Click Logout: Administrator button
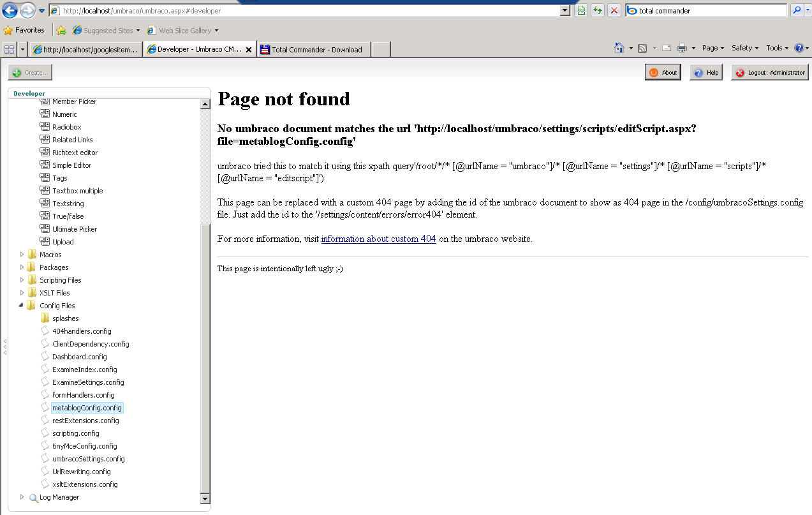Image resolution: width=812 pixels, height=515 pixels. [x=770, y=72]
